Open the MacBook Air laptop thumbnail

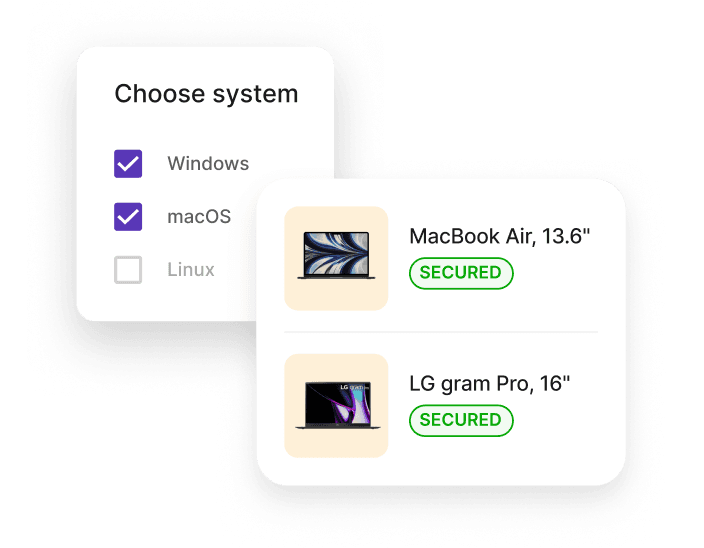pyautogui.click(x=336, y=259)
